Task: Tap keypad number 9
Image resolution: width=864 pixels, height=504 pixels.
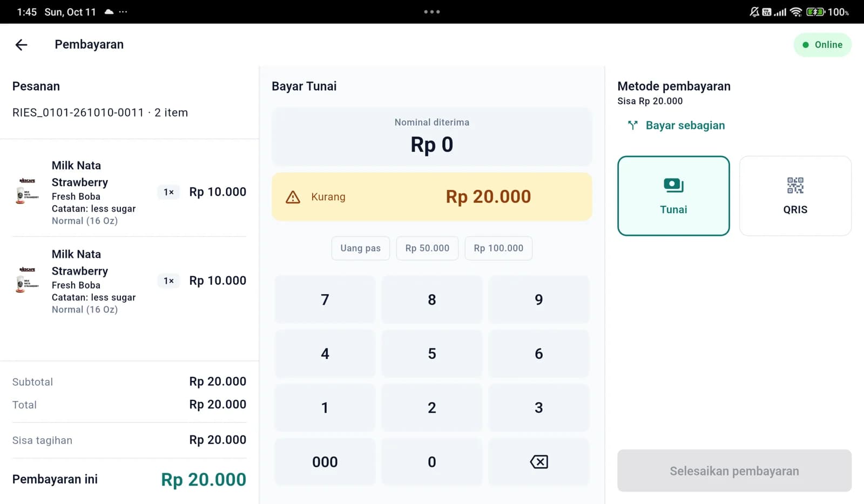Action: [539, 299]
